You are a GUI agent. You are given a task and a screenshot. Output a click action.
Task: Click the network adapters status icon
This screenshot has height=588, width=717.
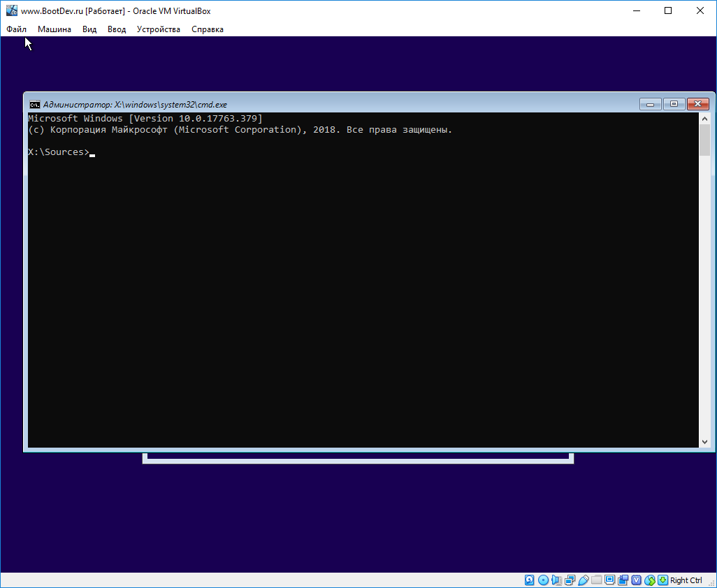(570, 580)
